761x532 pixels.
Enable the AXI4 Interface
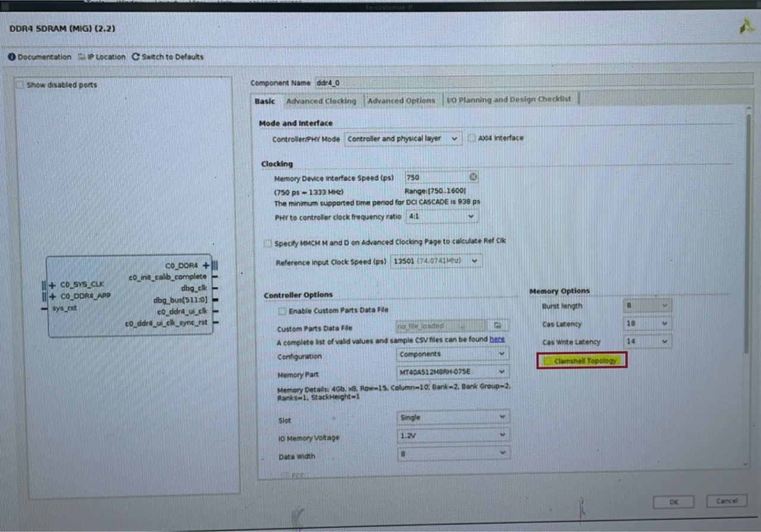(x=471, y=138)
